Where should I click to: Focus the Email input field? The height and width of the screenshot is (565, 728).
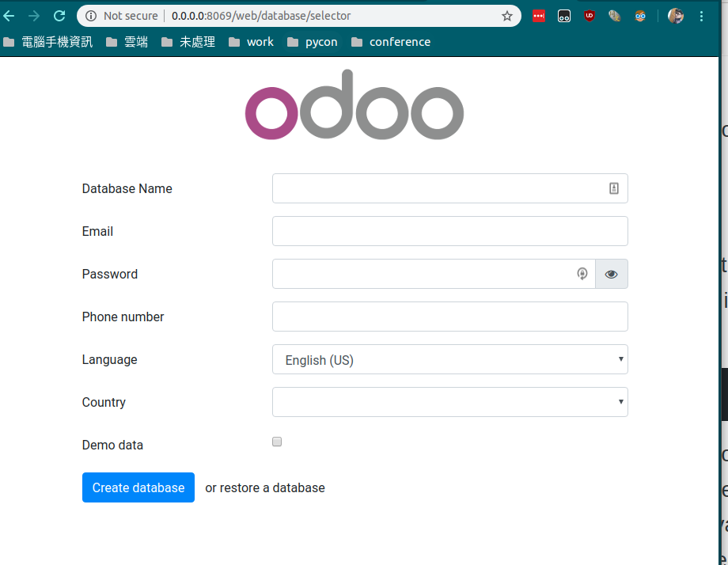(x=450, y=231)
